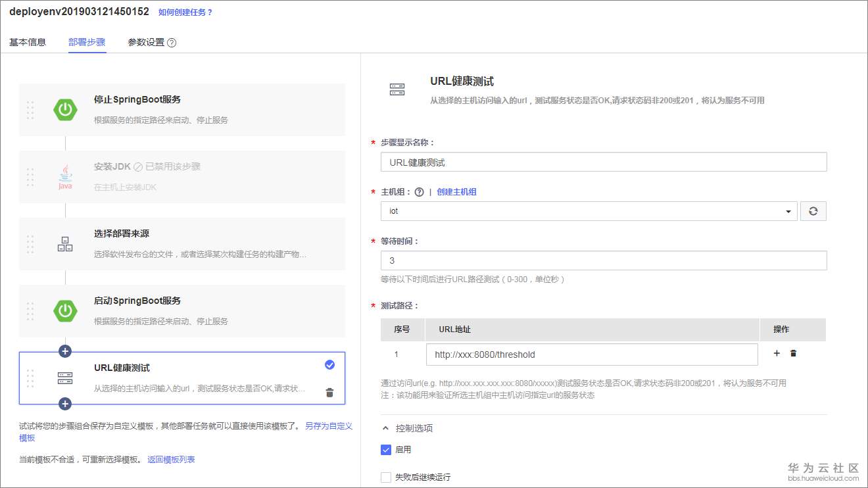Click the Java icon of 安装JDK step
The width and height of the screenshot is (868, 488).
[65, 177]
